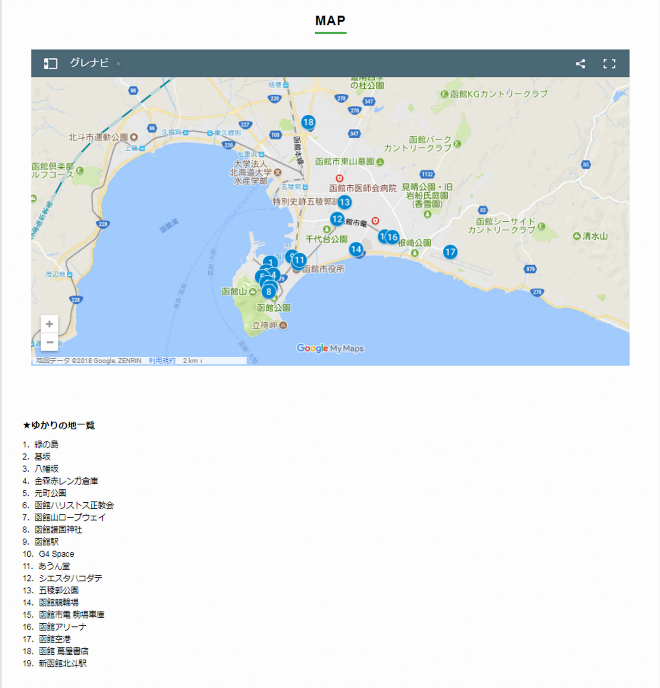The height and width of the screenshot is (688, 660).
Task: Select map marker number 13
Action: pos(344,201)
